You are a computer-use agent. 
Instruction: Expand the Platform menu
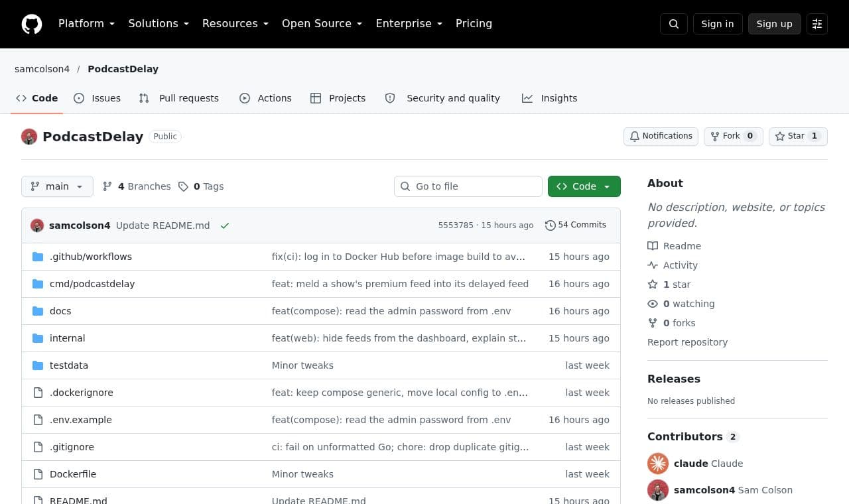86,24
